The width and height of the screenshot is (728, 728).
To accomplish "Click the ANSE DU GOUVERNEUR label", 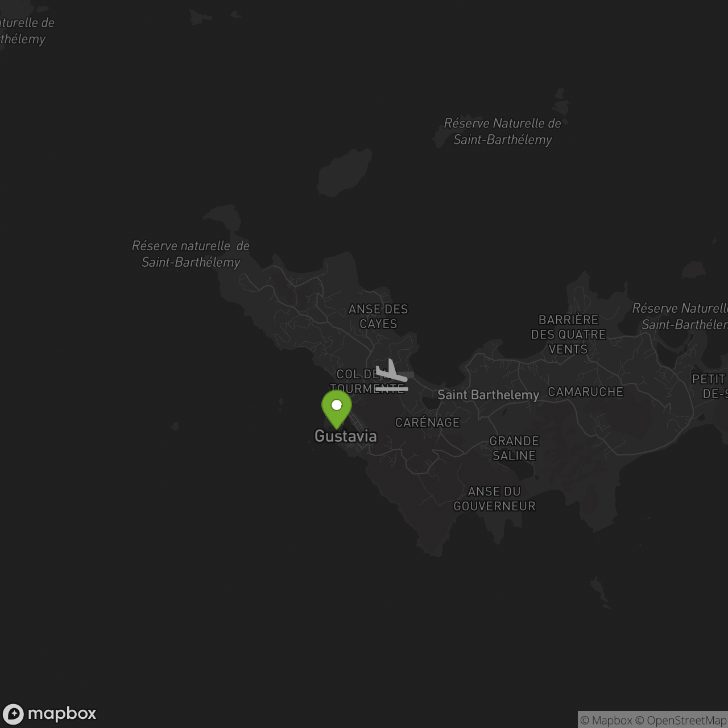I will point(494,499).
